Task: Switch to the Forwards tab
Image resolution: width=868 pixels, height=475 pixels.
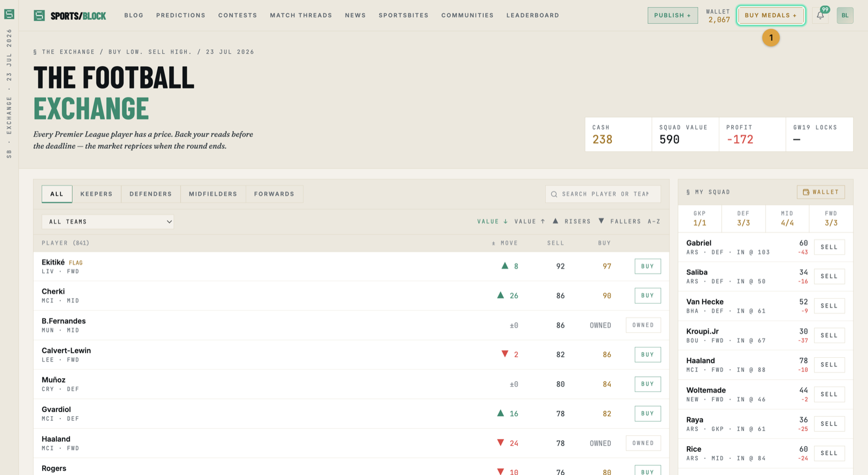Action: point(275,194)
